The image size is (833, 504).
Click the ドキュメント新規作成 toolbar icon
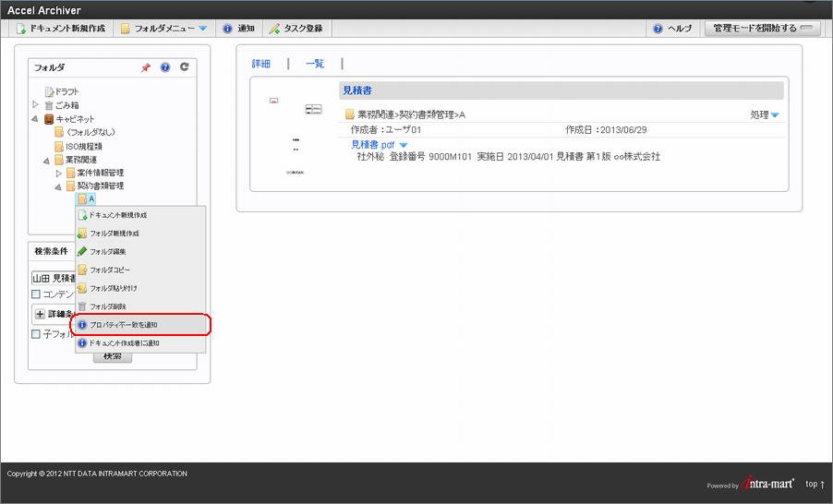pyautogui.click(x=20, y=29)
